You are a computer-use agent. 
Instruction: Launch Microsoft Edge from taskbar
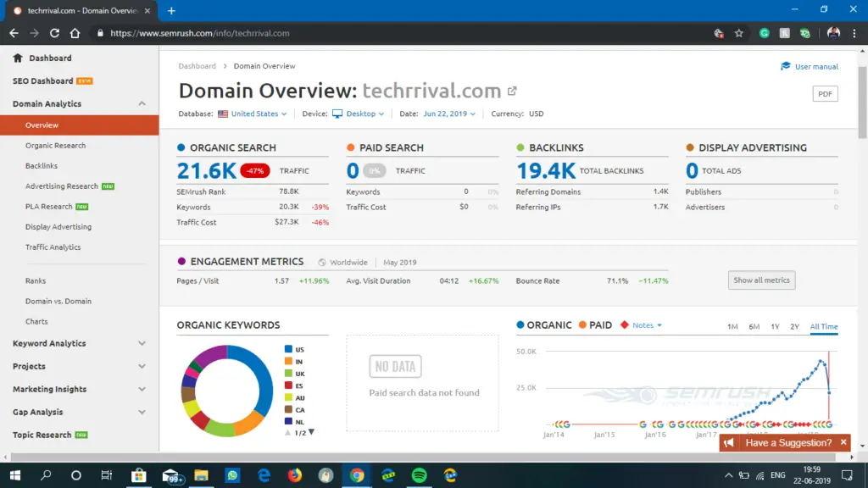[264, 475]
